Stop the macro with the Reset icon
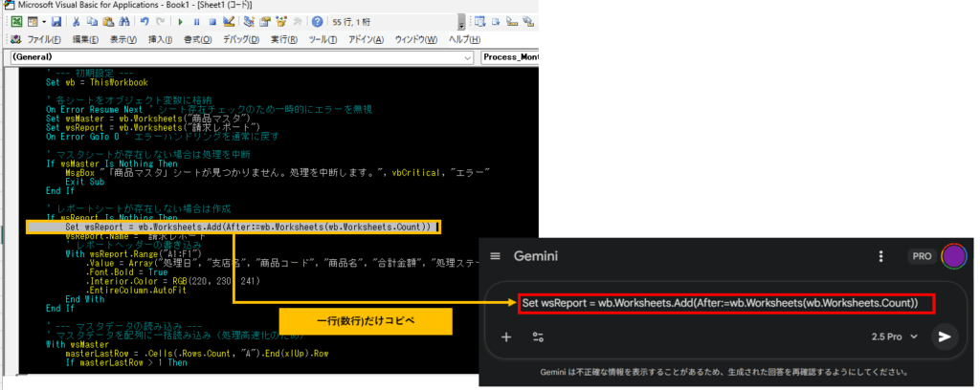This screenshot has height=390, width=980. [x=212, y=21]
